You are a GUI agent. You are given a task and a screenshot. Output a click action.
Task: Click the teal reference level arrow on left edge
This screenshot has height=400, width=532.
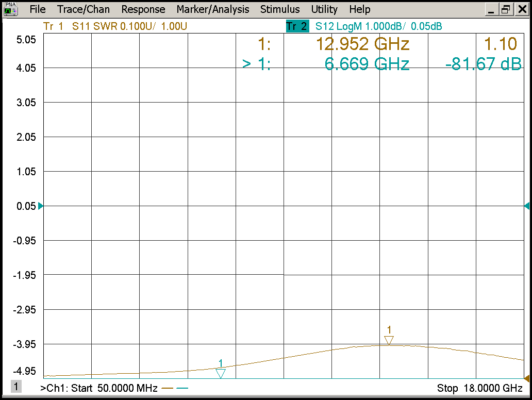pyautogui.click(x=41, y=206)
